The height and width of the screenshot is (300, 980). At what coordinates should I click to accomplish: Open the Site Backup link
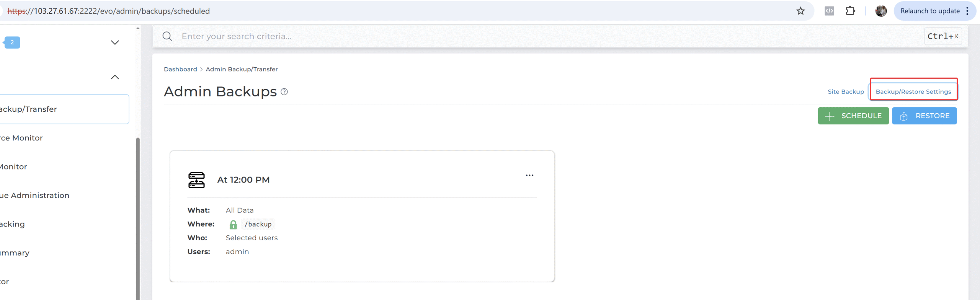[846, 92]
